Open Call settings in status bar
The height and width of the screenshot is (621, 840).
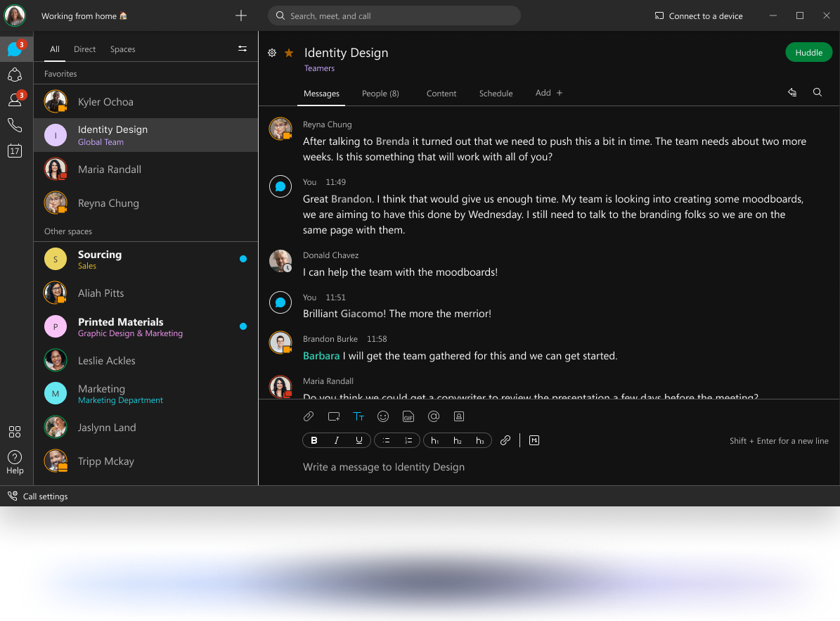tap(37, 496)
